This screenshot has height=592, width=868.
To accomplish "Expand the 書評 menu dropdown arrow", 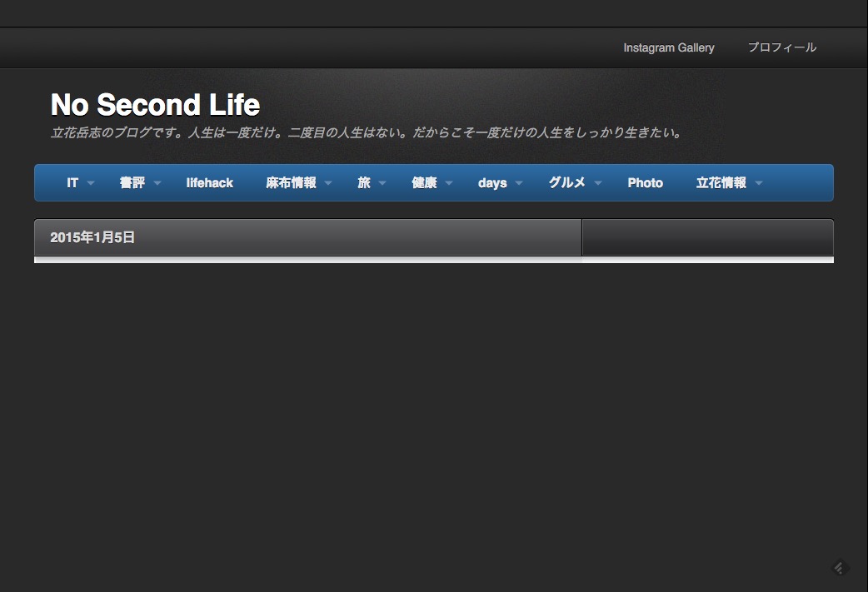I will [157, 183].
